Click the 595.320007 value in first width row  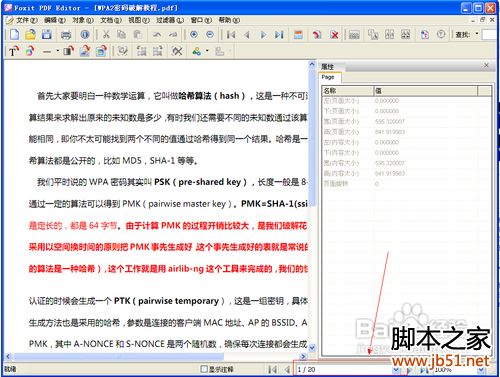[389, 121]
